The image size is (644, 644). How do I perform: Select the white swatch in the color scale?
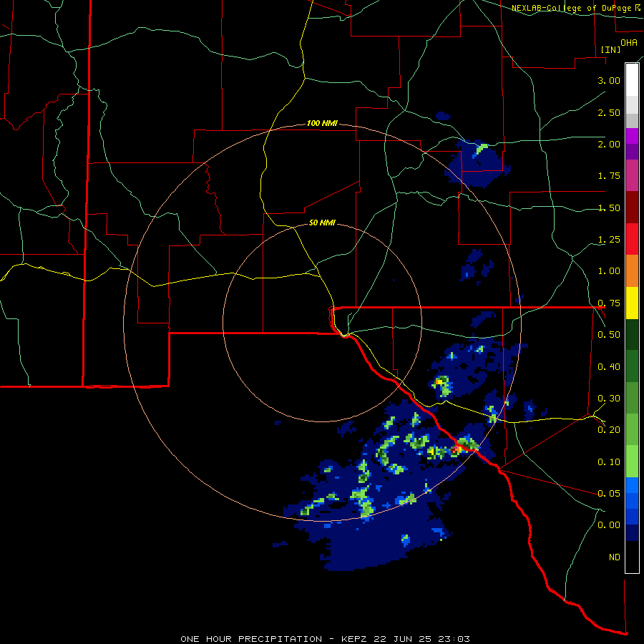[632, 80]
